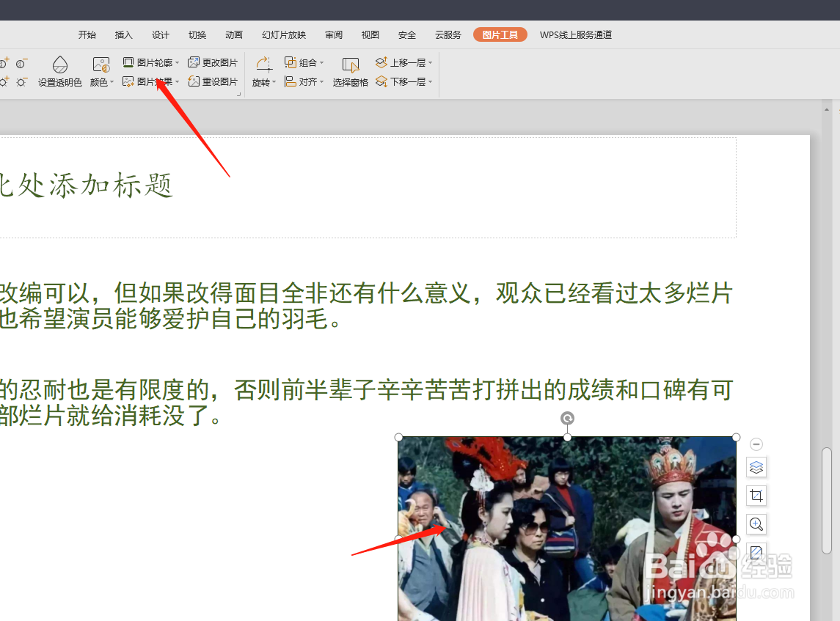Click the 图片轮廓 outline icon
Image resolution: width=840 pixels, height=621 pixels.
pyautogui.click(x=128, y=62)
